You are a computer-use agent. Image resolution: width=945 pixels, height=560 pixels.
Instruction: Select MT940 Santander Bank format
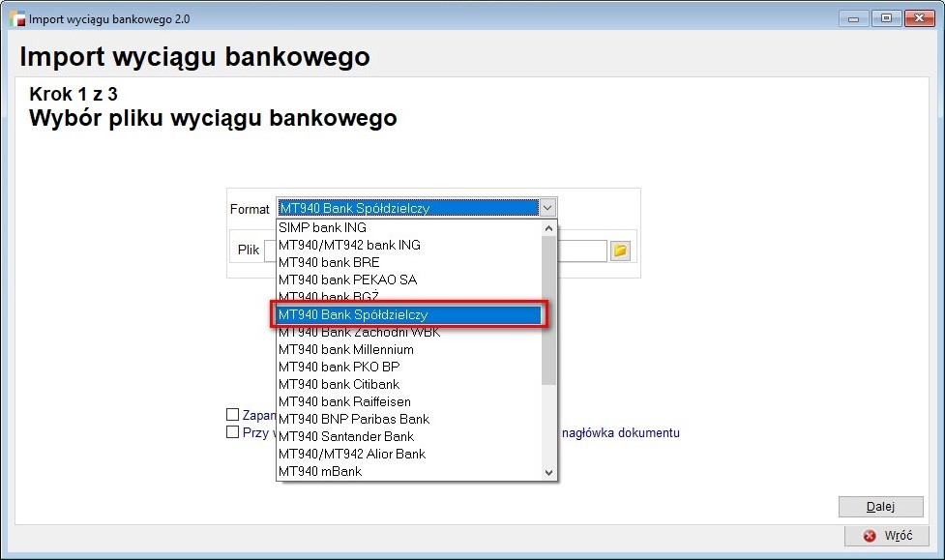[x=409, y=437]
